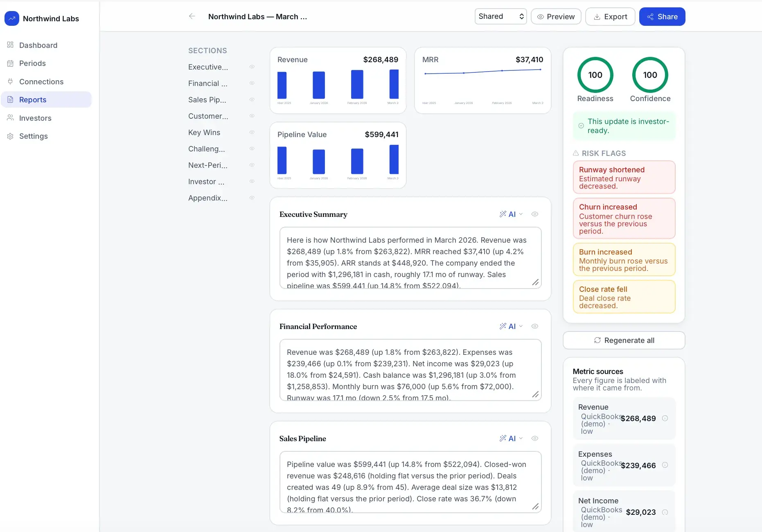This screenshot has width=762, height=532.
Task: Toggle visibility of Investor ... section
Action: [252, 181]
